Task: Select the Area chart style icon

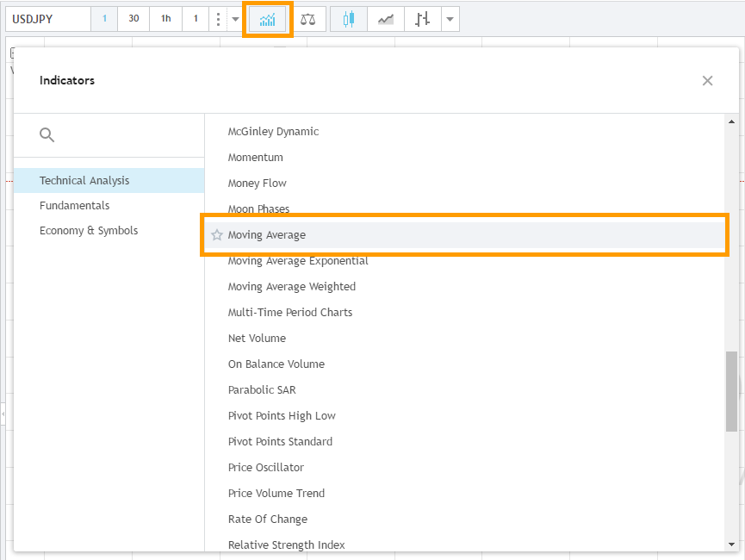Action: (x=385, y=20)
